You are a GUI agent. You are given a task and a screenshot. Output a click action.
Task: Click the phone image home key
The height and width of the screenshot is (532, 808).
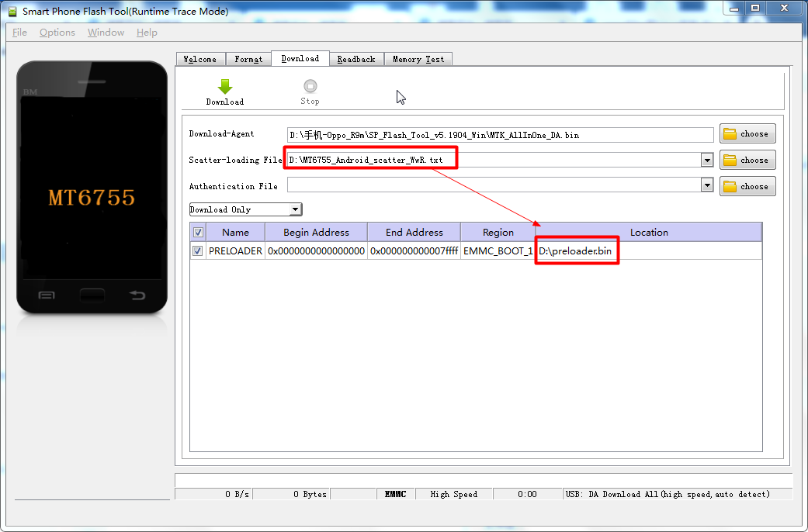coord(92,295)
